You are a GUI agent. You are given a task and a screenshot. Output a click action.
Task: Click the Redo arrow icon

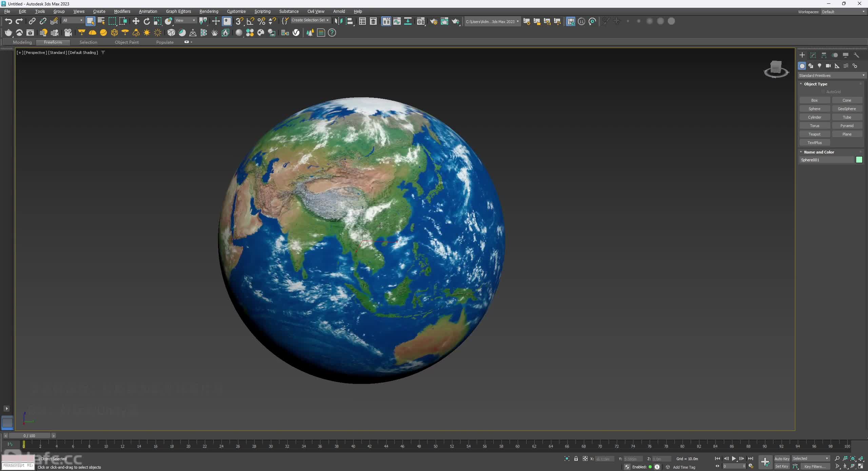(19, 21)
